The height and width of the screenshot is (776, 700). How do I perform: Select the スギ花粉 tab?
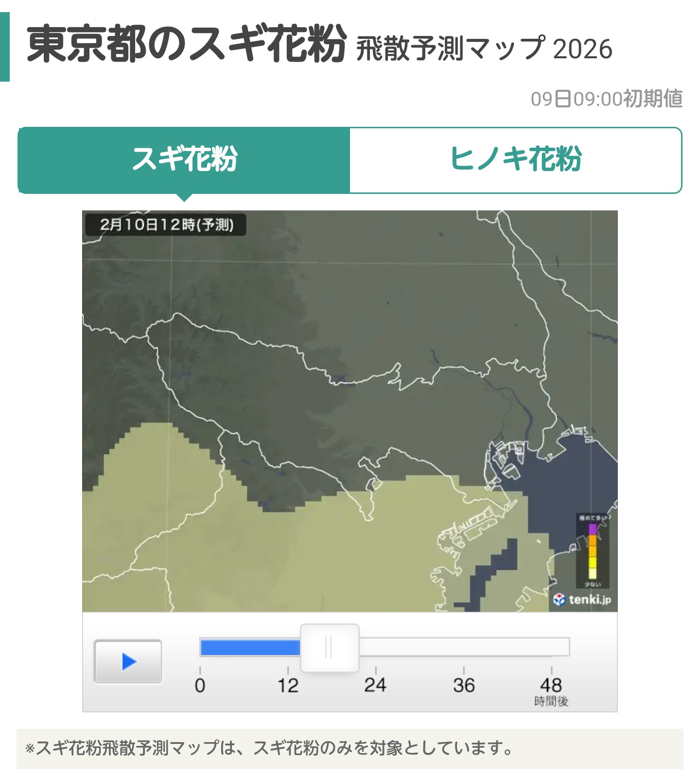click(x=184, y=159)
